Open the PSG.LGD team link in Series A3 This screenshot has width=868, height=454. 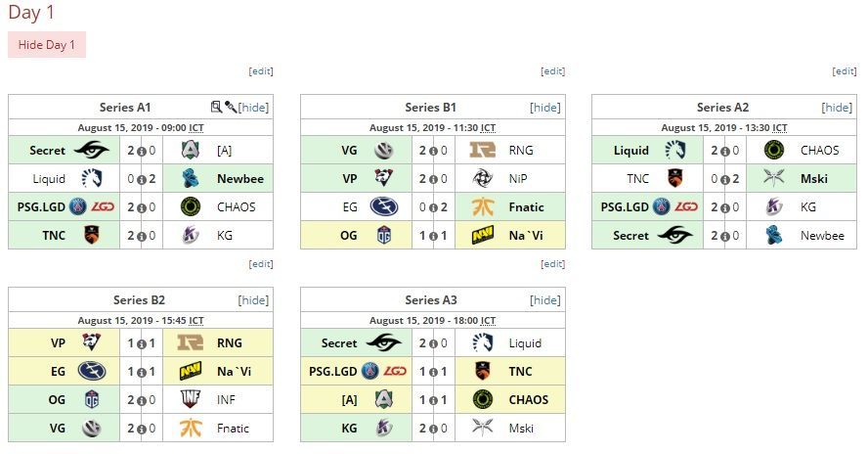pos(332,372)
